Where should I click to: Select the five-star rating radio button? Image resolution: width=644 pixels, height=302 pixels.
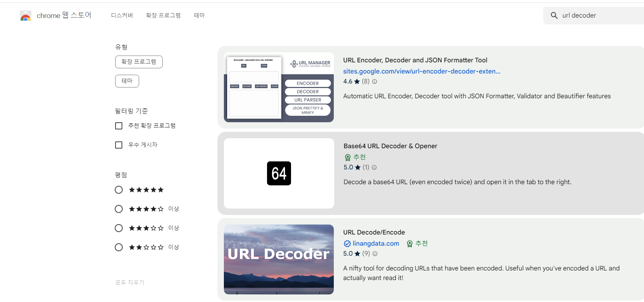[x=119, y=190]
